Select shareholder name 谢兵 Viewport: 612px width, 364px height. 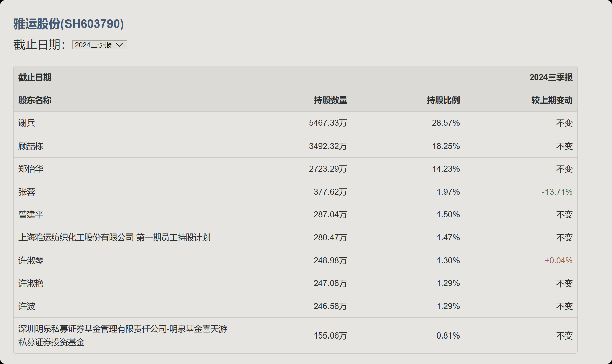(27, 123)
